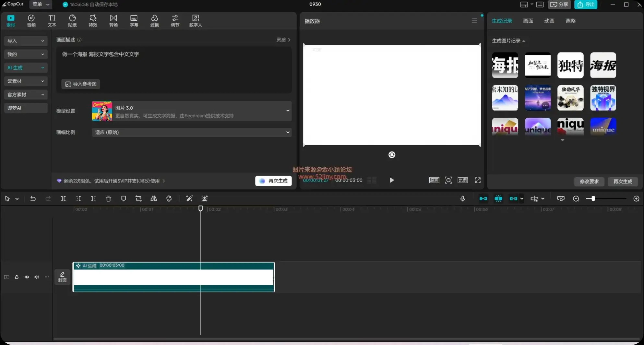
Task: Open the 滤镜 filters panel
Action: click(154, 21)
